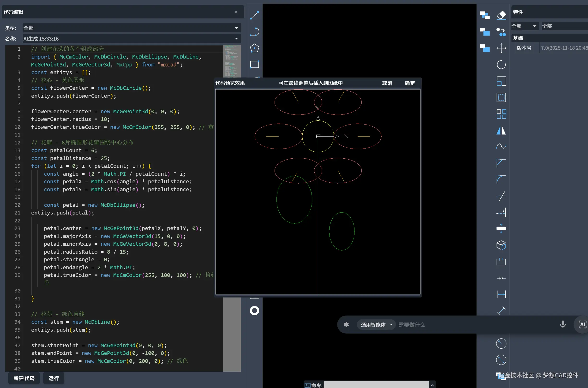
Task: Select the Move tool icon
Action: coord(501,48)
